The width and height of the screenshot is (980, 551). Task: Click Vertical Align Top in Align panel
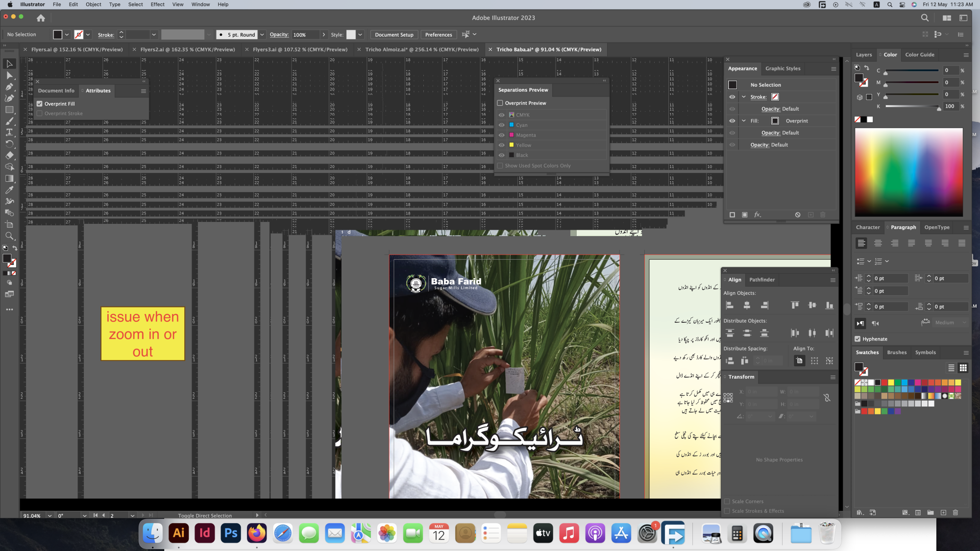(x=795, y=305)
